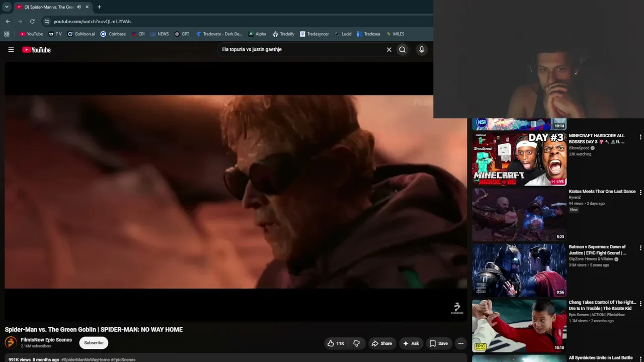Select the "2.16M subscribers" text
Viewport: 644px width, 362px height.
pos(36,346)
